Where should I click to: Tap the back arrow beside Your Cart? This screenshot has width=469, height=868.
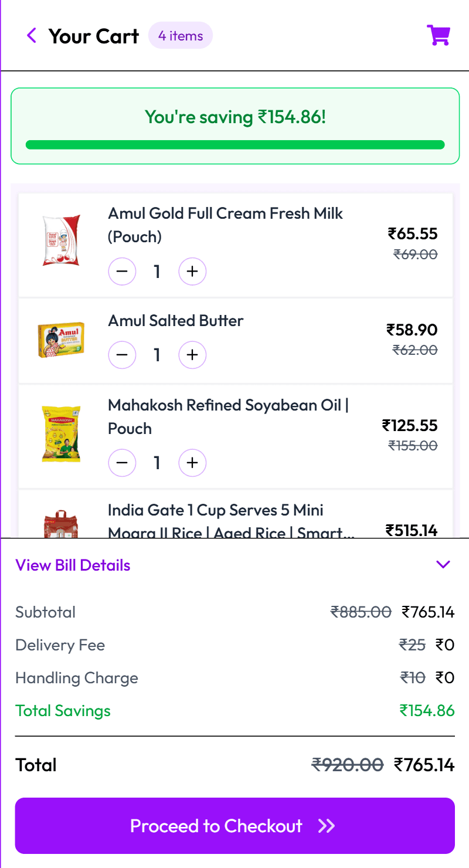click(x=32, y=36)
